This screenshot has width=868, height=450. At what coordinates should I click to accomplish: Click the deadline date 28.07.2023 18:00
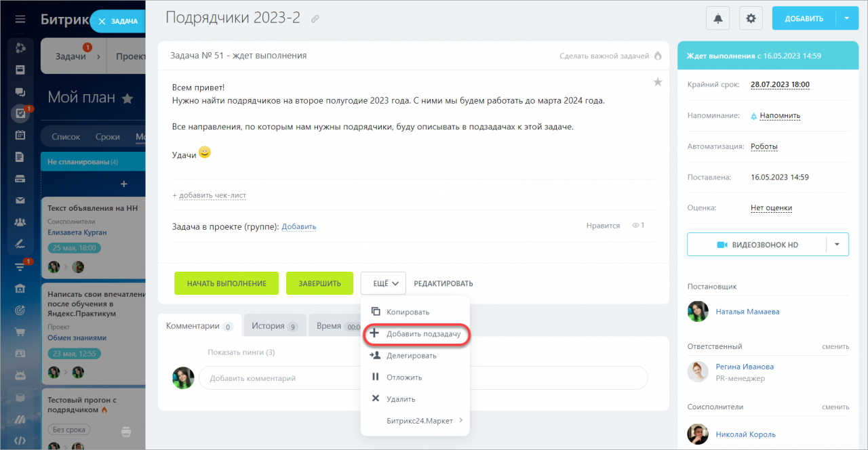tap(780, 85)
